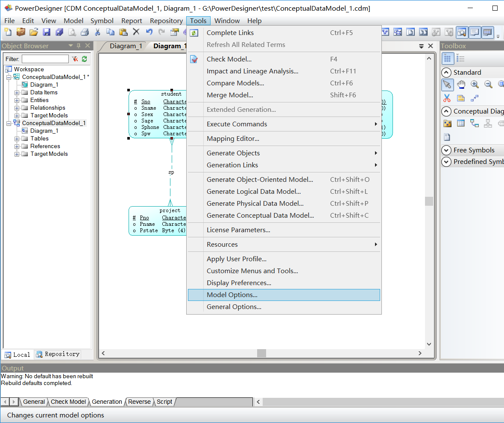The width and height of the screenshot is (504, 423).
Task: Activate the Grabber hand tool
Action: [x=461, y=85]
